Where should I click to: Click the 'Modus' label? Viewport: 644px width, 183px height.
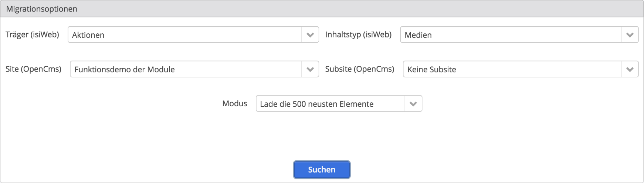pyautogui.click(x=234, y=103)
